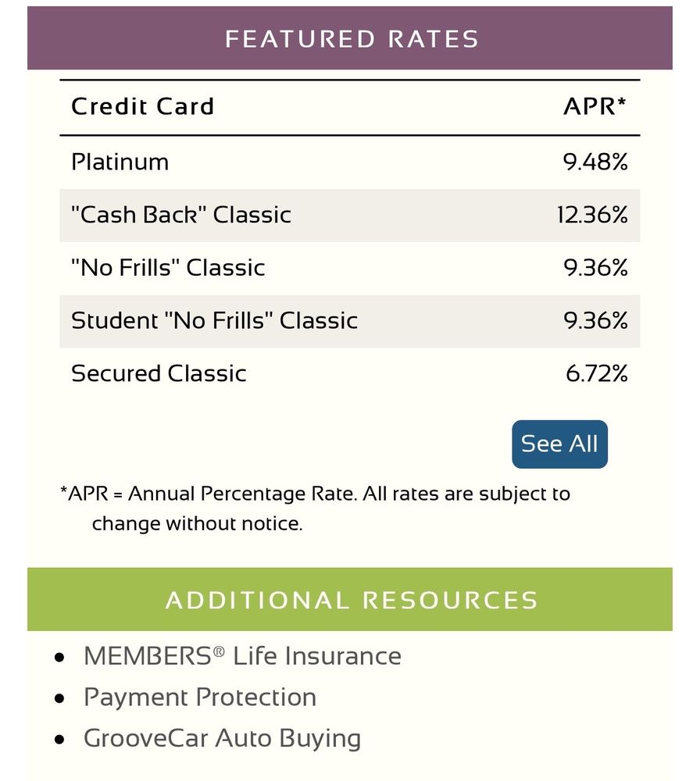Click the APR footnote disclaimer text
The width and height of the screenshot is (700, 781).
(312, 508)
